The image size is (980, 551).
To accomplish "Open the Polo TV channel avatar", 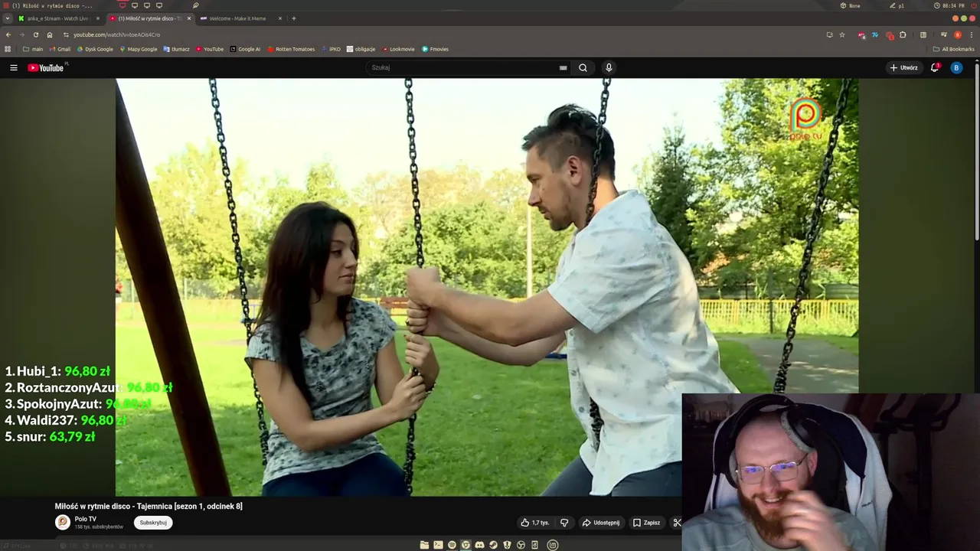I will click(x=63, y=523).
